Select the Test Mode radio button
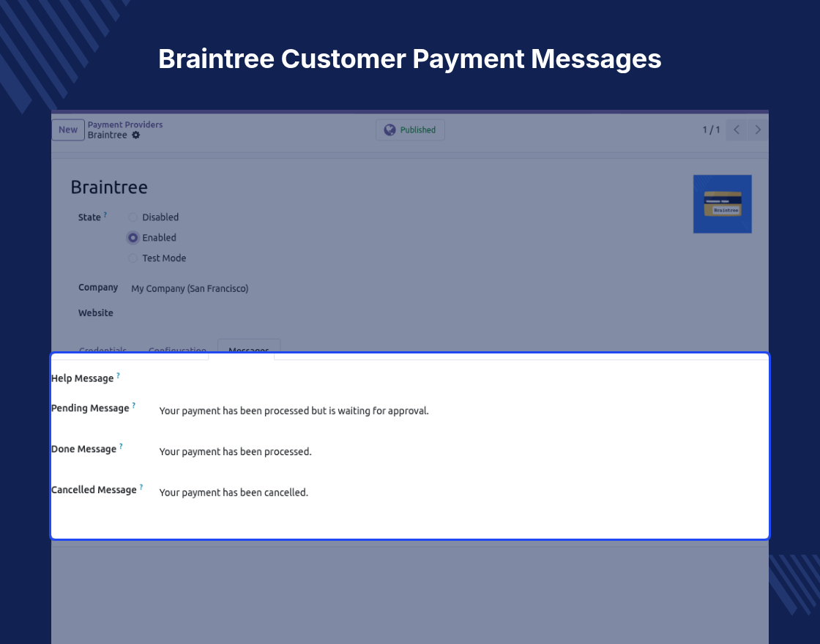This screenshot has height=644, width=820. click(x=133, y=258)
